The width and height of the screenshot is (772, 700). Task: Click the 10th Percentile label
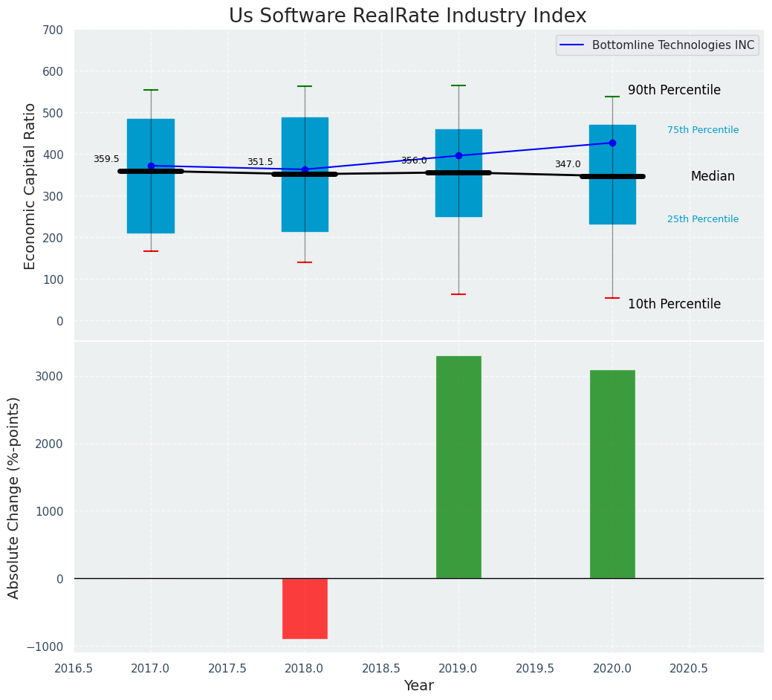click(x=674, y=304)
